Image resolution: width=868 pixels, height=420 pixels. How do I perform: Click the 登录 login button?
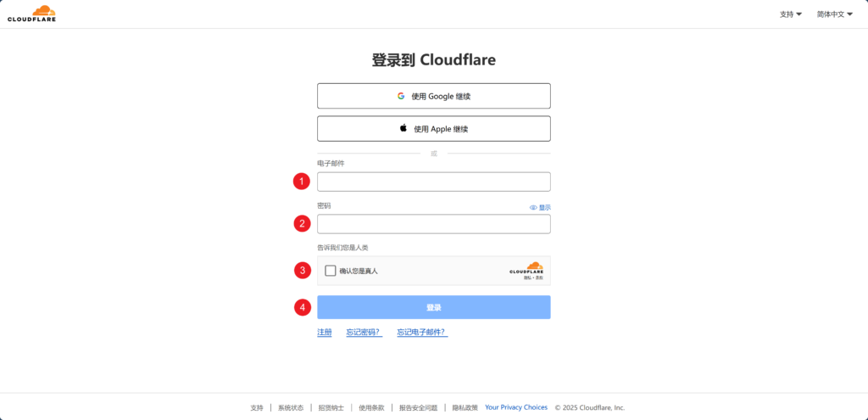tap(434, 307)
